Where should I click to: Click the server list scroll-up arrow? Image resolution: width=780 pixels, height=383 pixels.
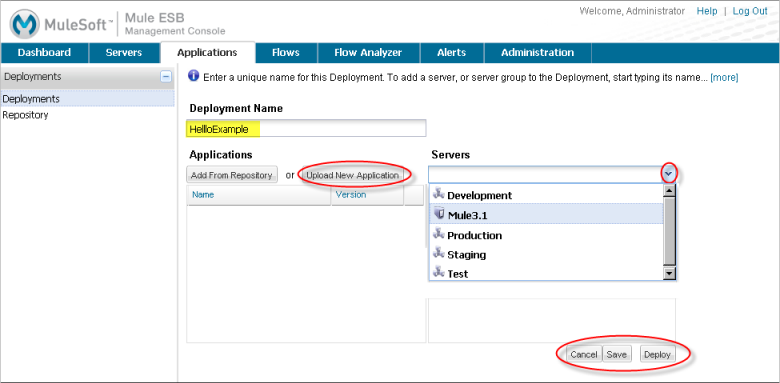[670, 191]
